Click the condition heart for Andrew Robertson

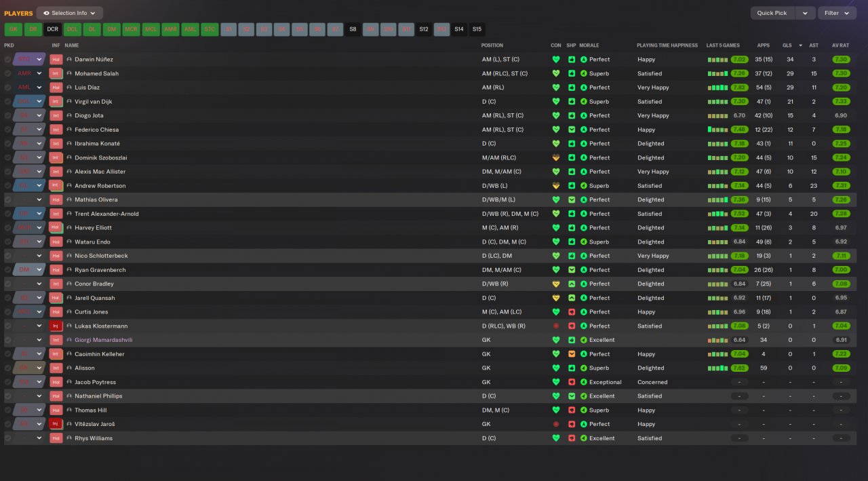(x=556, y=186)
